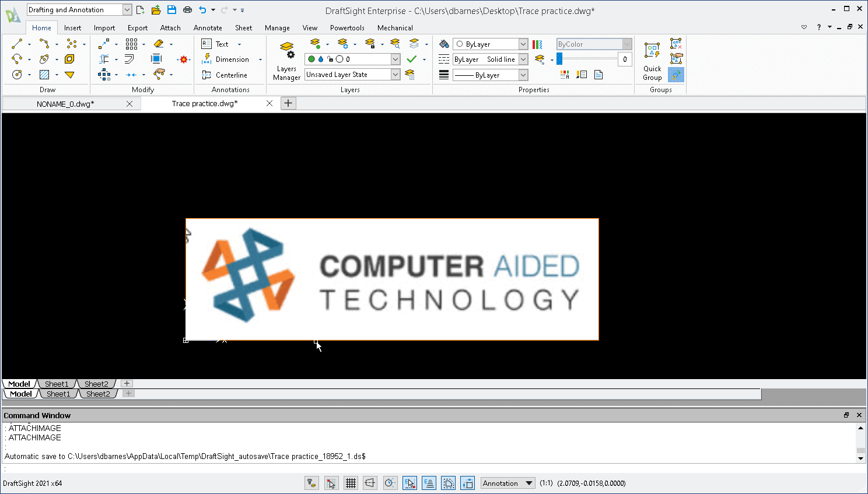Select the Pattern array tool
Viewport: 868px width, 494px height.
[x=132, y=44]
